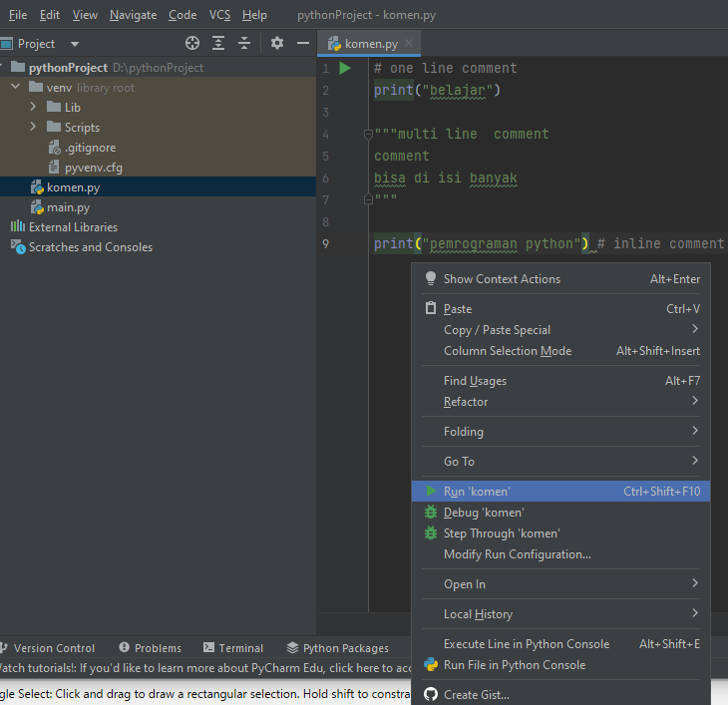Expand the Scripts folder chevron
This screenshot has width=728, height=705.
[x=33, y=127]
